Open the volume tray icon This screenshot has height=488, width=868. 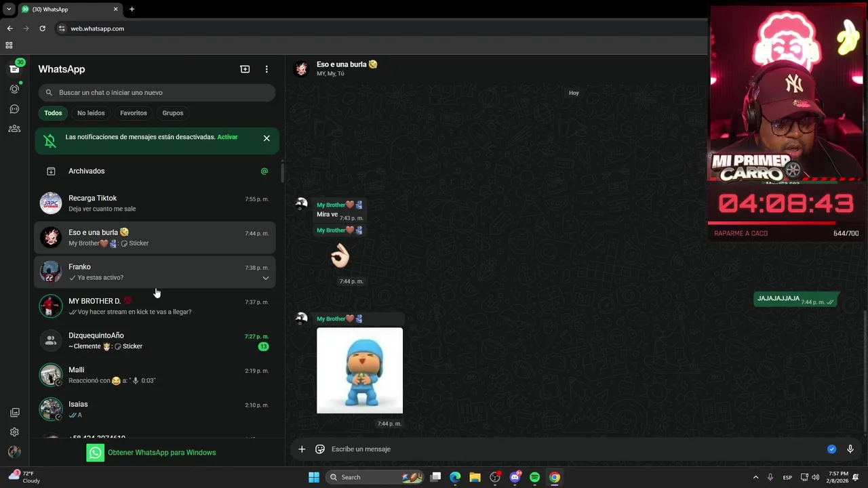click(815, 477)
